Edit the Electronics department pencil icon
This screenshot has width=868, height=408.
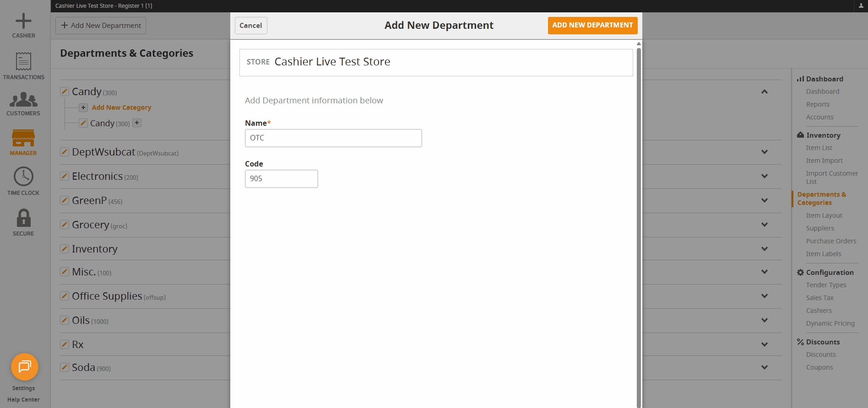click(x=65, y=176)
